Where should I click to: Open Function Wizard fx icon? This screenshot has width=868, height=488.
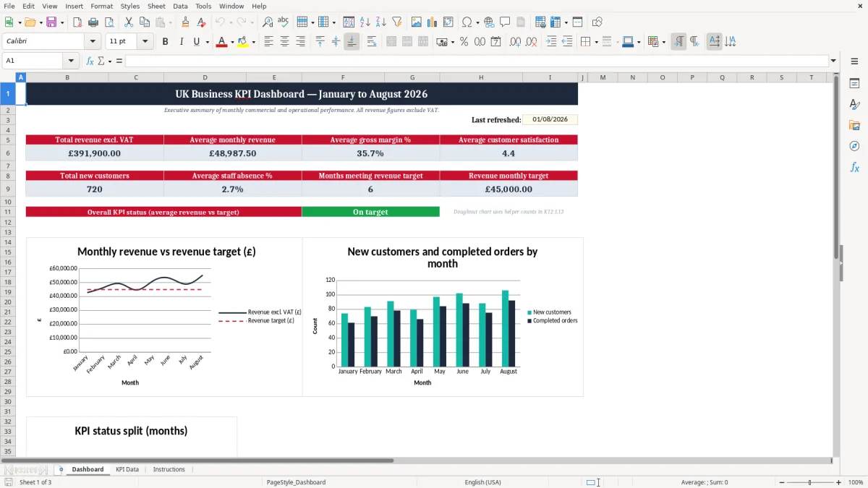[x=90, y=61]
